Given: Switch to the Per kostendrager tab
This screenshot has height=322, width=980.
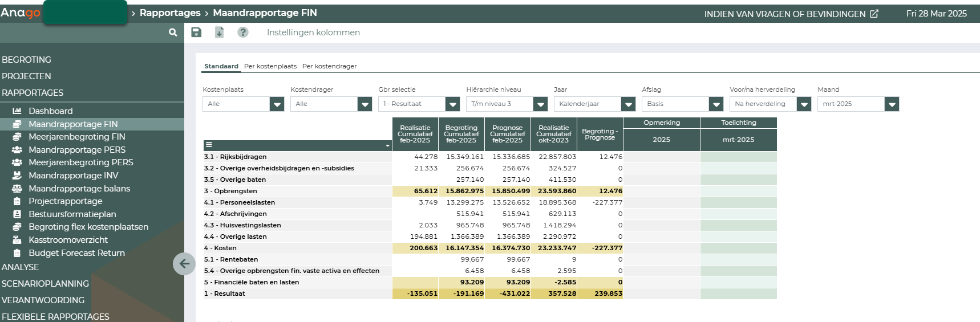Looking at the screenshot, I should pos(330,66).
